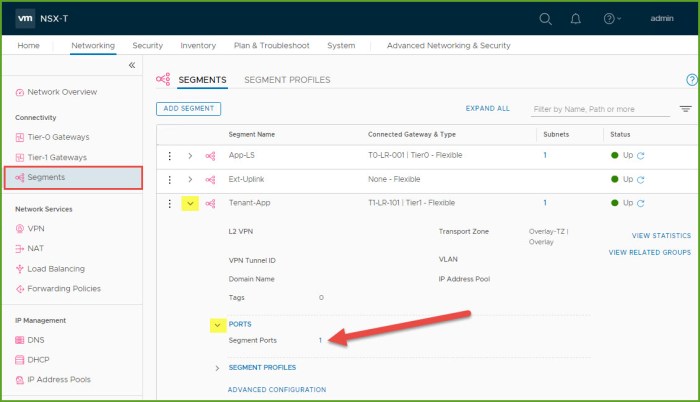Viewport: 700px width, 402px height.
Task: Expand the App-LS segment row
Action: (190, 155)
